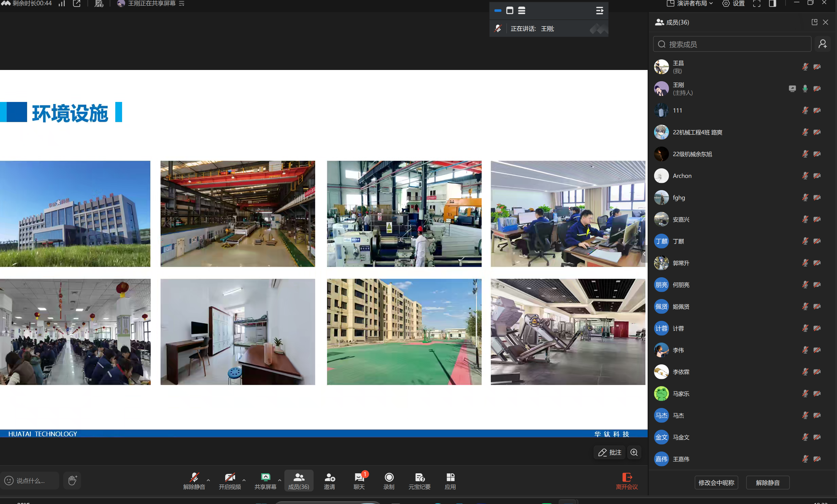Image resolution: width=837 pixels, height=504 pixels.
Task: Click the 说点什么 chat input box
Action: [30, 481]
